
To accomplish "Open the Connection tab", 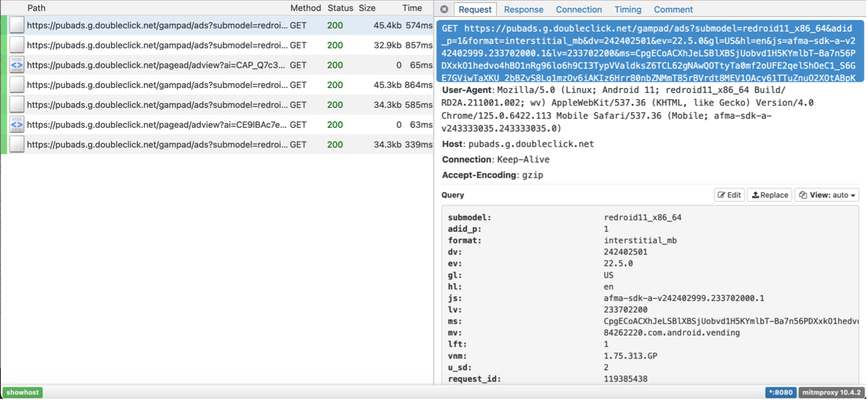I will (x=578, y=9).
